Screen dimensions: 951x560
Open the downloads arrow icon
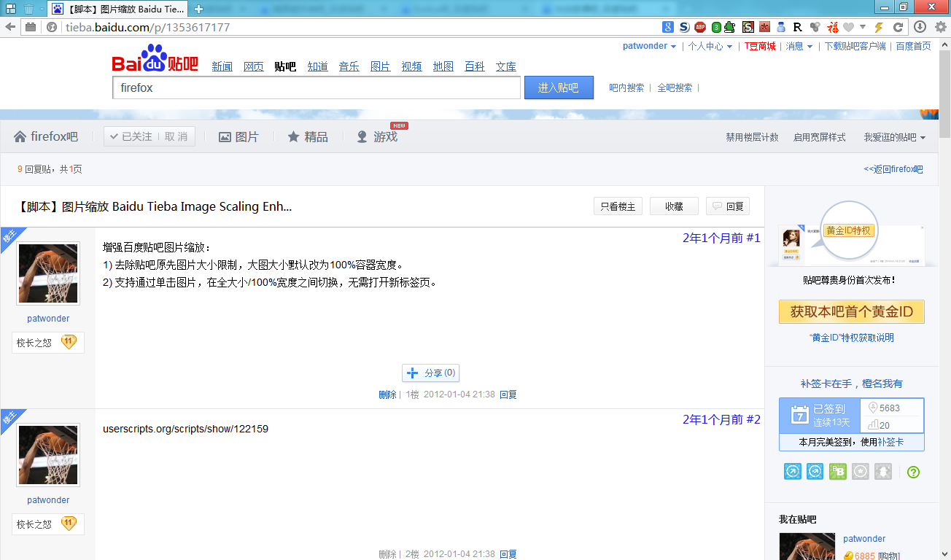click(919, 27)
